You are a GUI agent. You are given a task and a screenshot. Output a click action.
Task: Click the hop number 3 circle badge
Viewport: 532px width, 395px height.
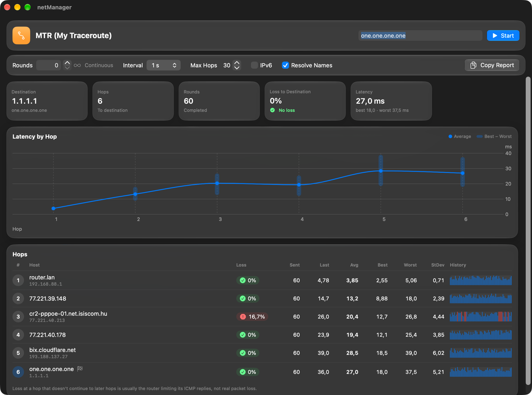click(18, 317)
